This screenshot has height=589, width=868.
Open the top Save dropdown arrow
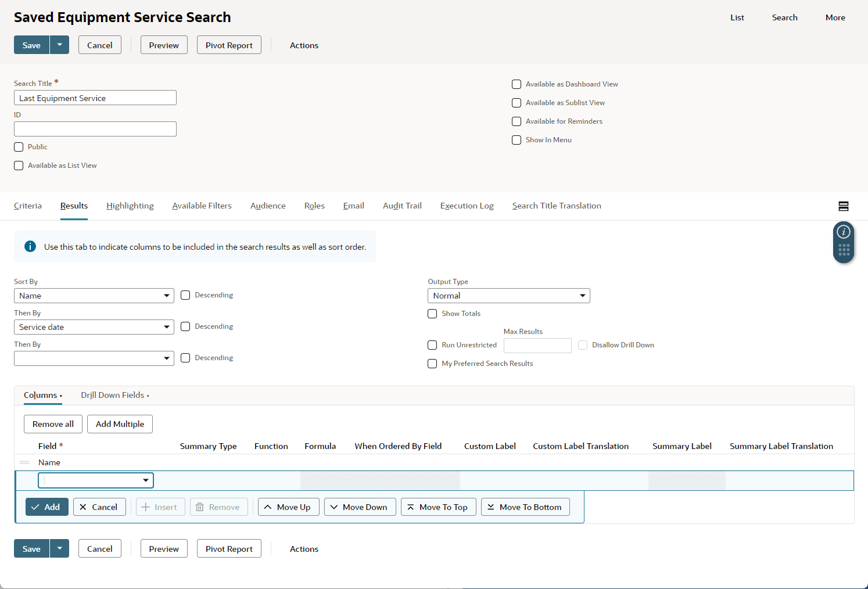click(59, 45)
